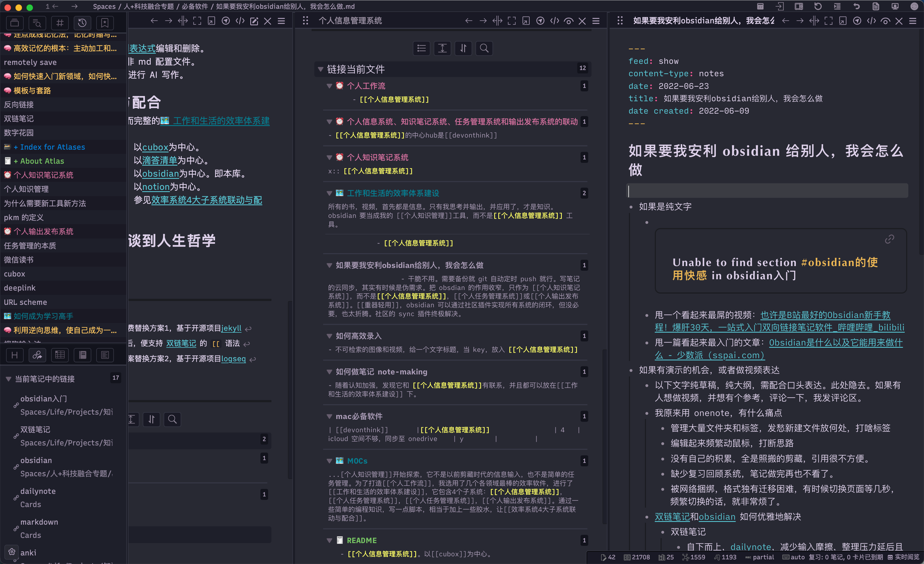This screenshot has height=564, width=924.
Task: Open the 滴答清单 link
Action: point(159,161)
